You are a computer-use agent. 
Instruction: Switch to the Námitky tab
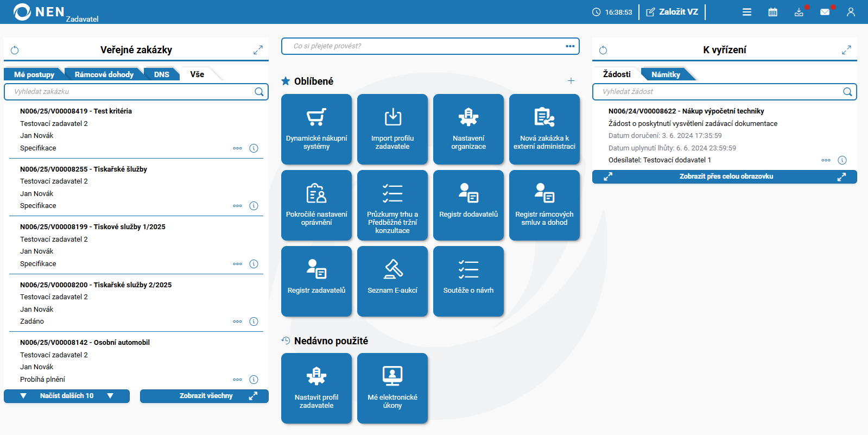666,74
